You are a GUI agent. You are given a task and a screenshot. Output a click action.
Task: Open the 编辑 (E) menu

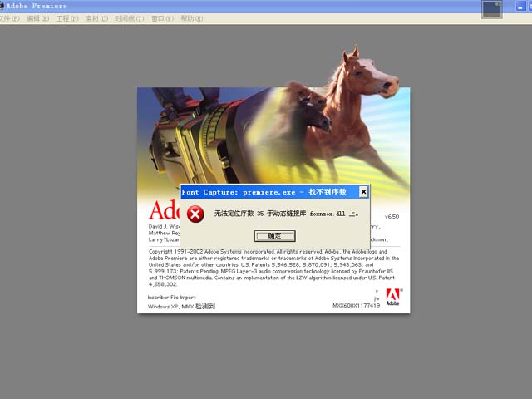click(37, 18)
